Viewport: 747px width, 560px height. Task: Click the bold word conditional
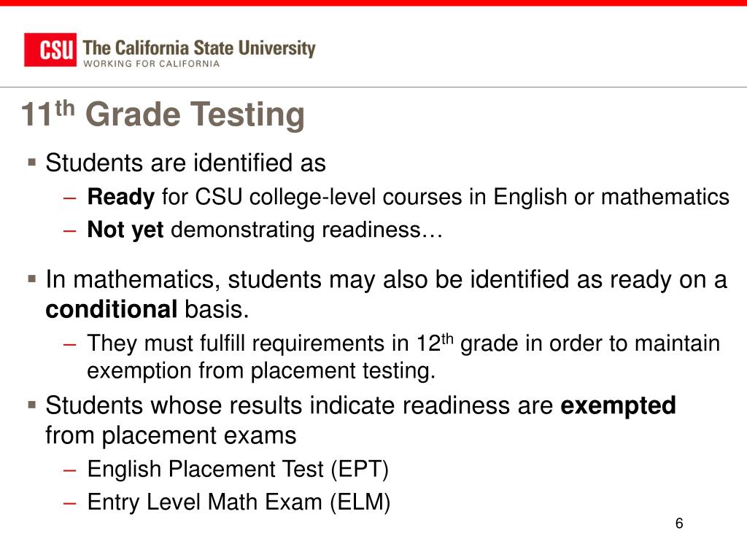112,309
